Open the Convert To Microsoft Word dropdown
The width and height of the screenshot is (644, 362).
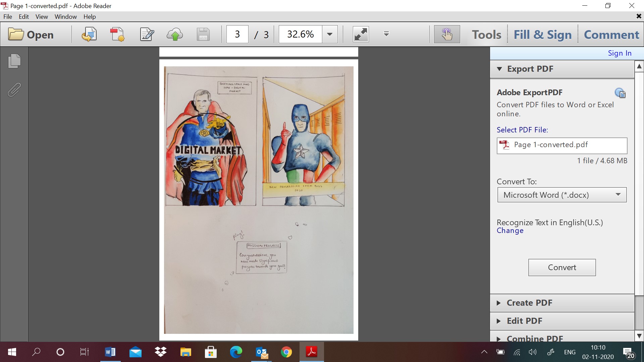[562, 195]
